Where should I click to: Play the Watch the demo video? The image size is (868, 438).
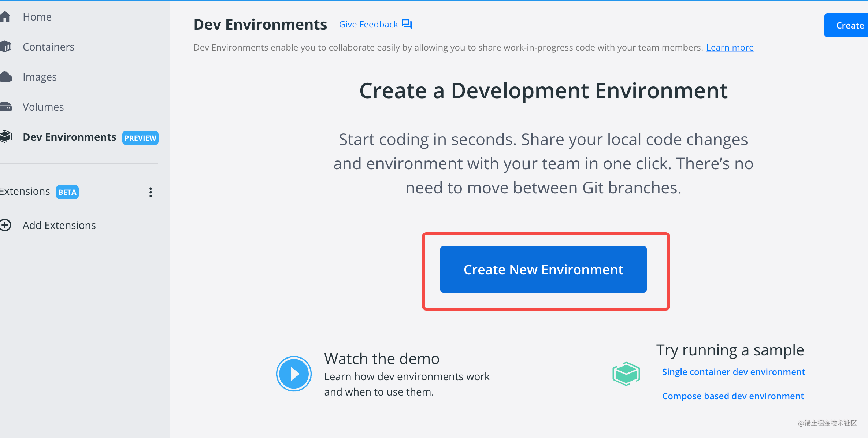(294, 374)
